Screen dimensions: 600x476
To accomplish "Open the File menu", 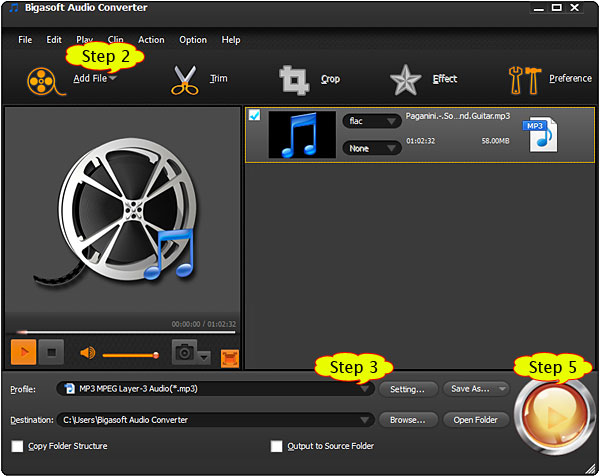I will coord(25,40).
